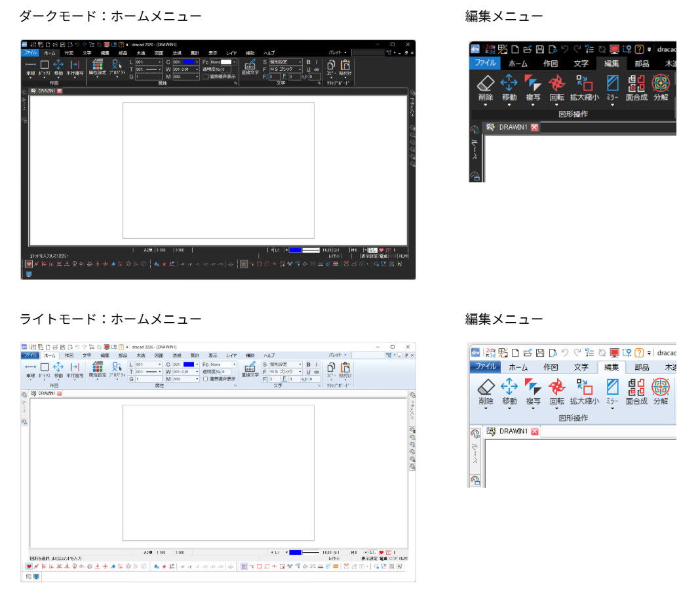This screenshot has width=700, height=600.
Task: Select the ミラー mirror tool in light 編集 screenshot
Action: pos(612,392)
